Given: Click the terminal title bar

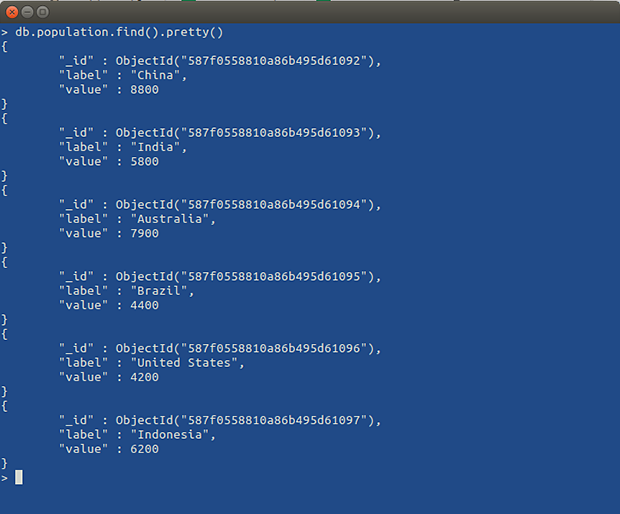Looking at the screenshot, I should (x=320, y=11).
